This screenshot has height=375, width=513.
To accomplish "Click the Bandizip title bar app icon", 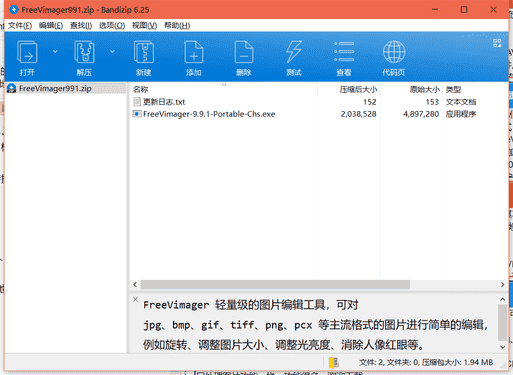I will click(x=14, y=10).
